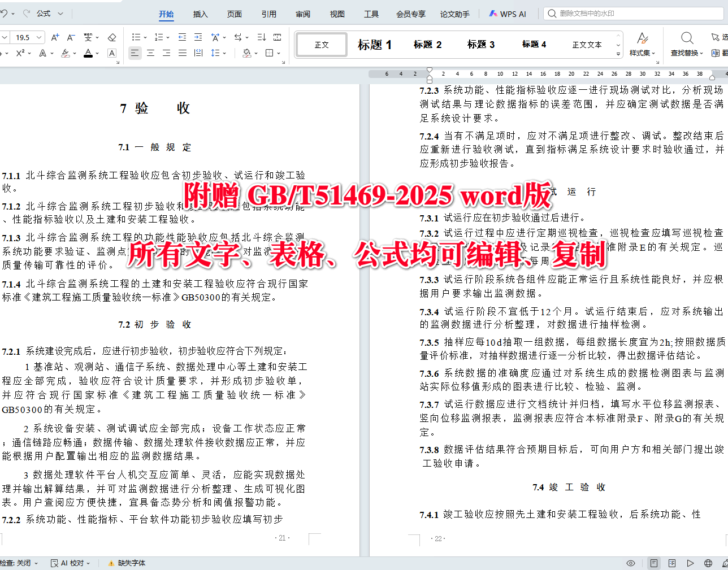
Task: Open the Chinese layout character scaling tool
Action: (x=215, y=37)
